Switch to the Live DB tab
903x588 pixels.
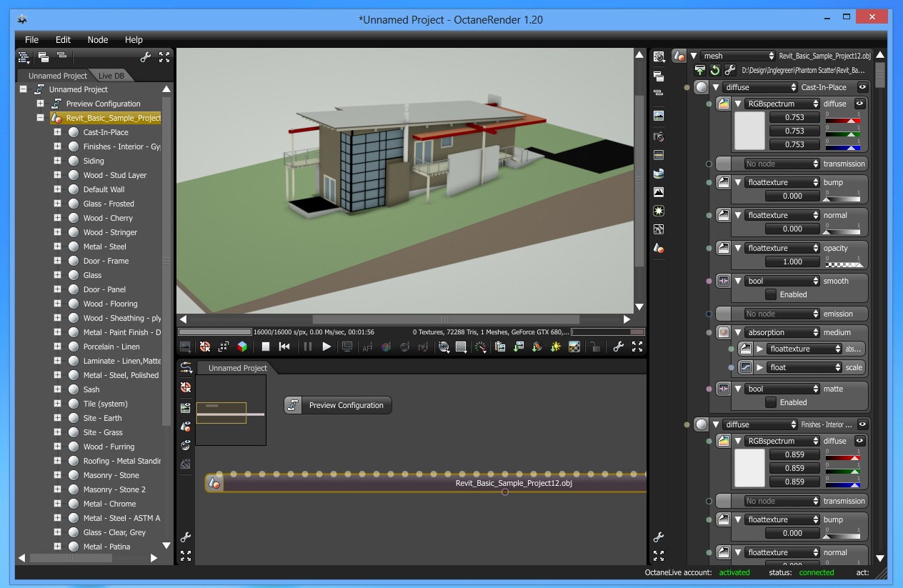click(x=111, y=76)
